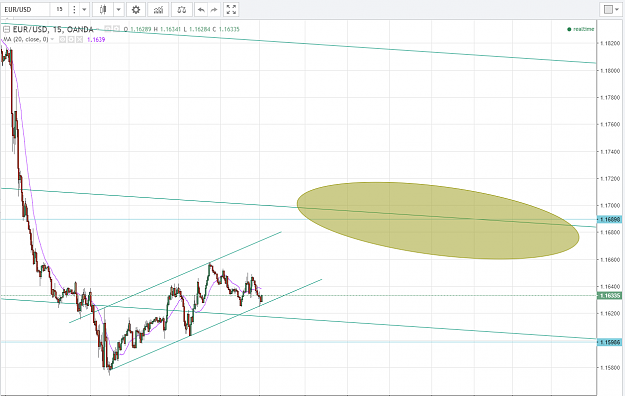Select the olive ellipse drawing
The width and height of the screenshot is (625, 396).
tap(438, 221)
